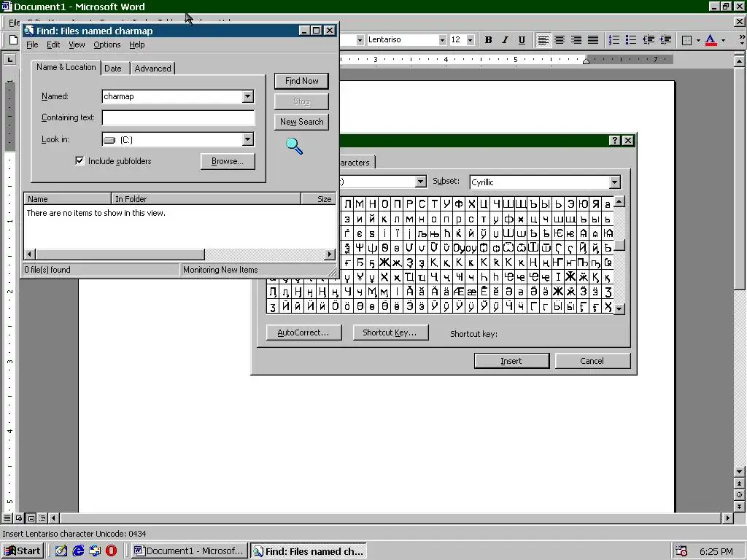
Task: Click the New Search button
Action: click(x=301, y=122)
